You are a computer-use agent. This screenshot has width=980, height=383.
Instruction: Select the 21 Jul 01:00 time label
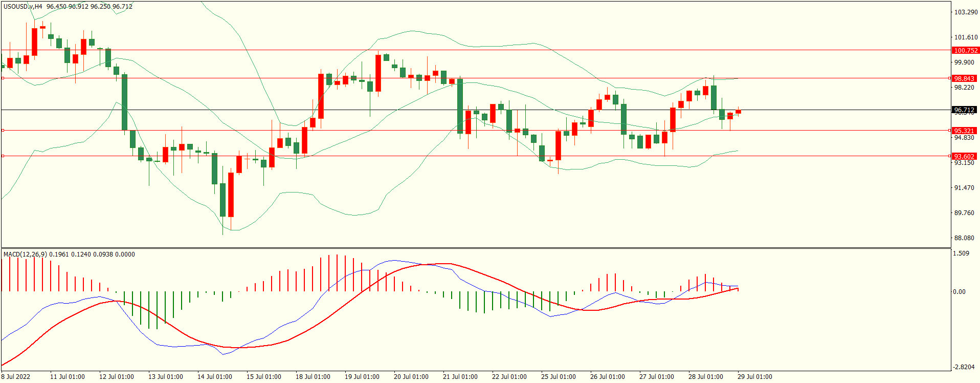point(460,377)
